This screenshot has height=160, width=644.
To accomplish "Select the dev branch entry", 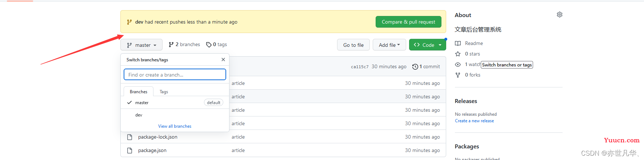I will point(175,115).
